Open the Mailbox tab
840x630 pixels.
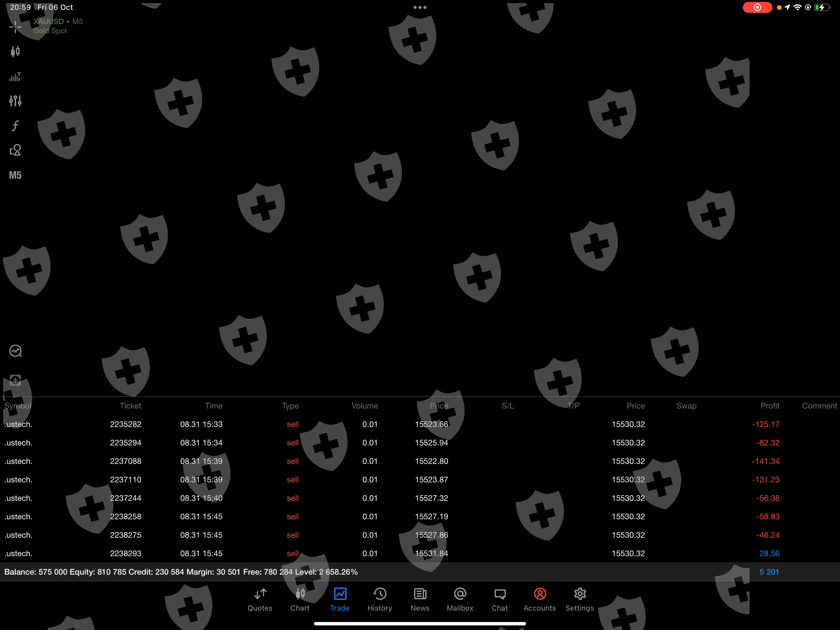point(460,600)
